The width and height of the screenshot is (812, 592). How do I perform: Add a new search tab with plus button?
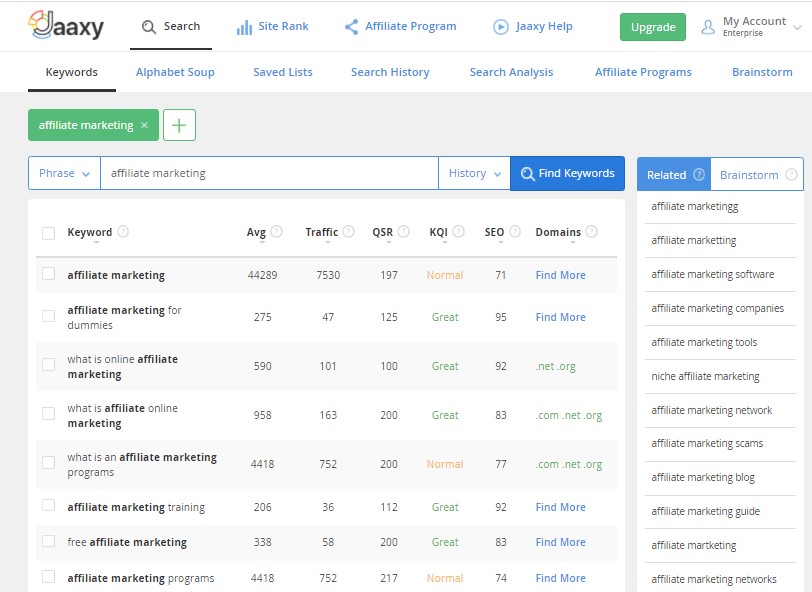point(179,125)
